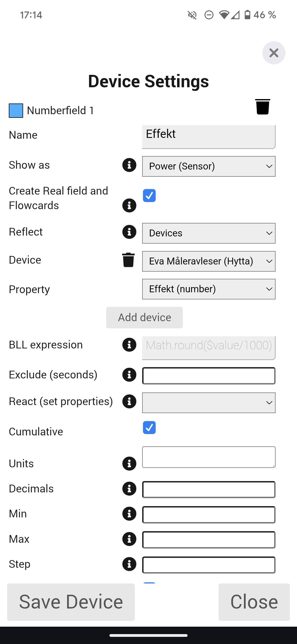Image resolution: width=297 pixels, height=644 pixels.
Task: Delete Numberfield 1 with trash icon
Action: 263,107
